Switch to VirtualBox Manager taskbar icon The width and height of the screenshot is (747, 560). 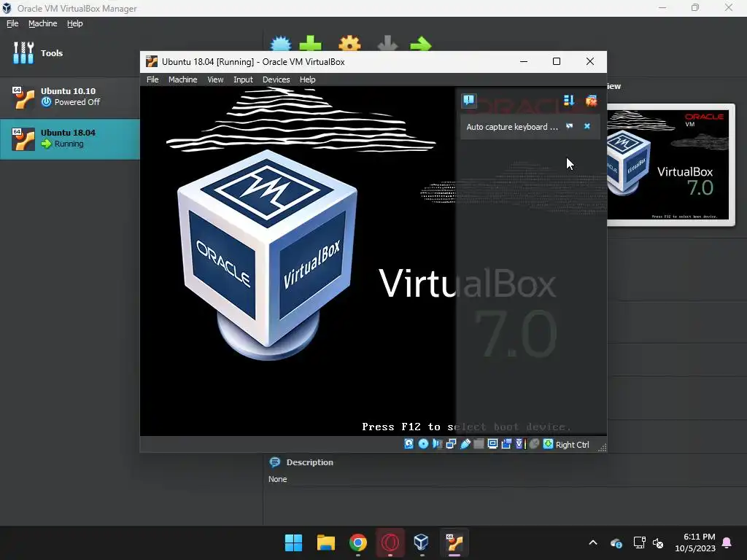coord(422,542)
